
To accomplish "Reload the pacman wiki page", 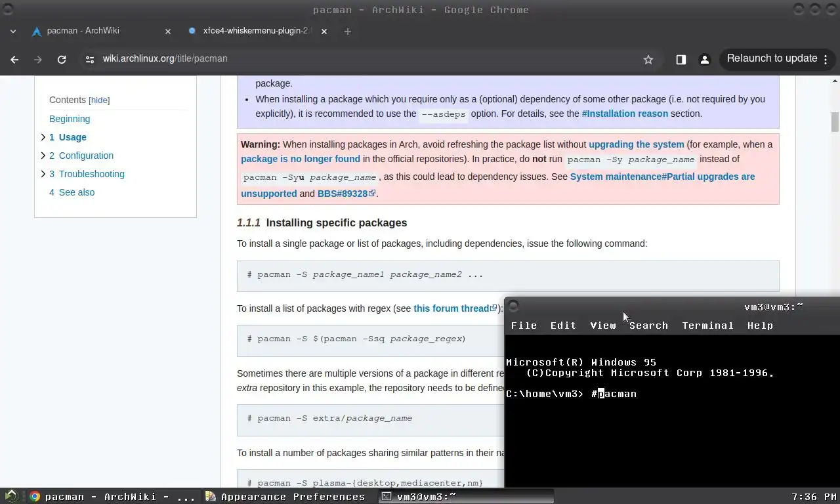I will (62, 59).
